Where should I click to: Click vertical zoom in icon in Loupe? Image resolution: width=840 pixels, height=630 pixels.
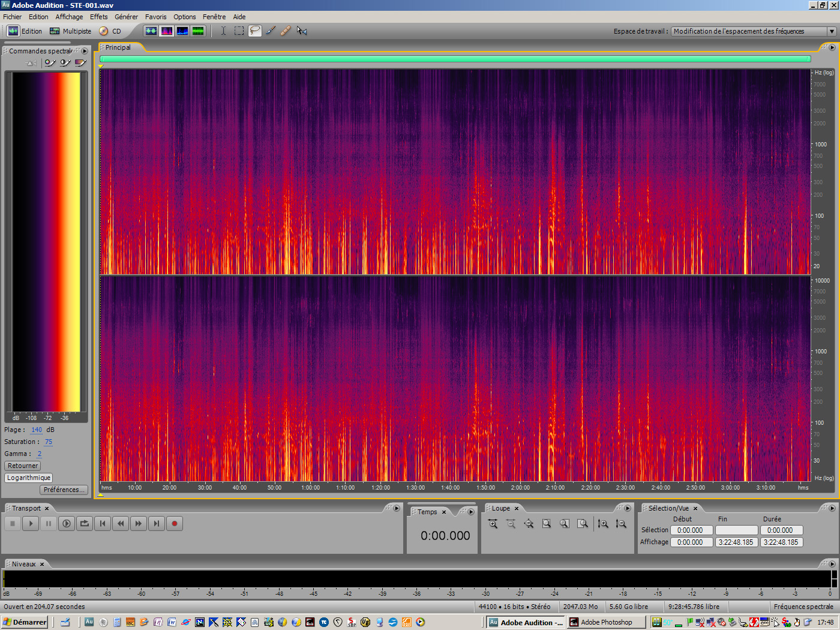click(x=603, y=524)
